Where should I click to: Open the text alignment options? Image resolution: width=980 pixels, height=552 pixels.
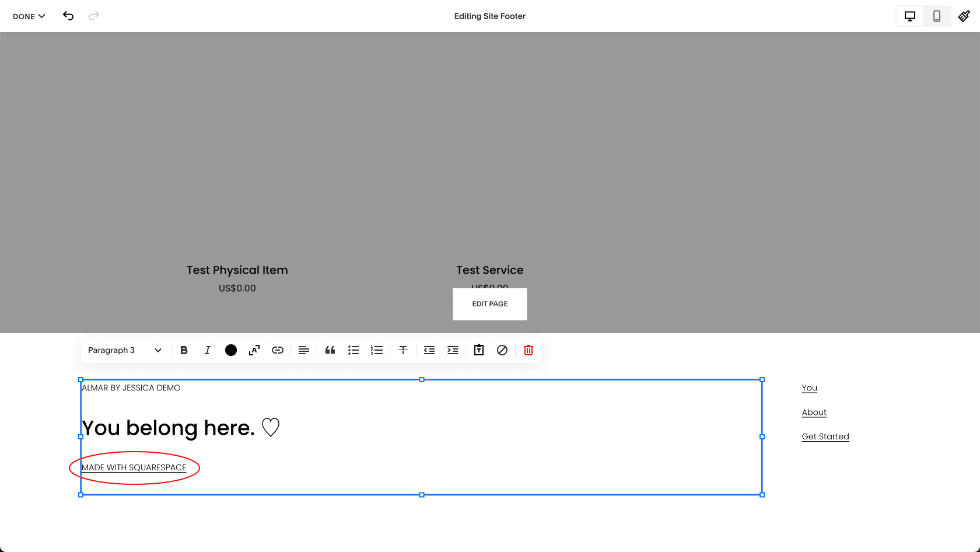[x=304, y=350]
